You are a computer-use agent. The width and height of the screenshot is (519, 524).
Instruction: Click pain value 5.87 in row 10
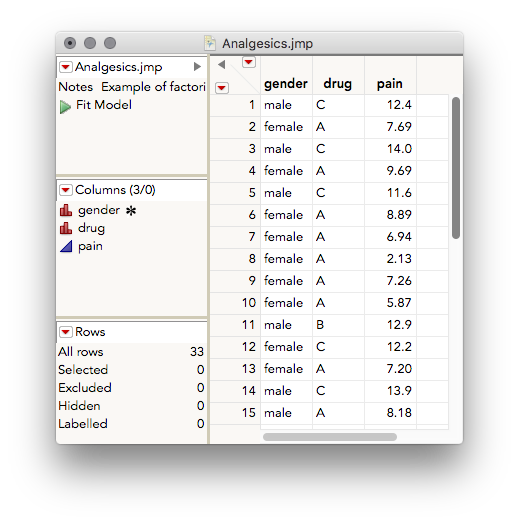click(x=399, y=303)
